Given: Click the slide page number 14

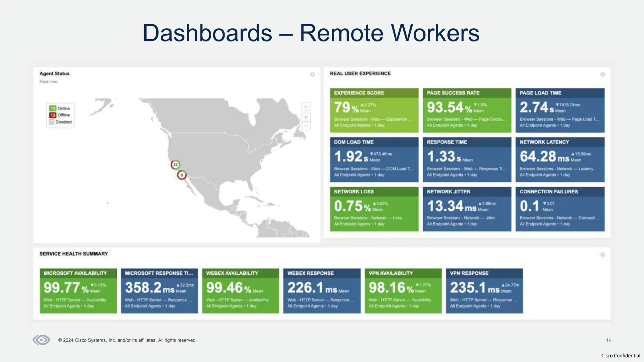Looking at the screenshot, I should [609, 340].
